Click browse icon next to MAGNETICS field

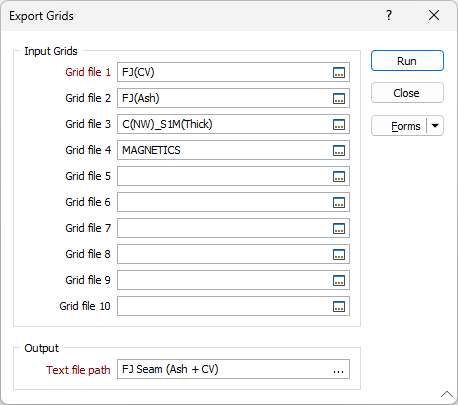click(339, 150)
